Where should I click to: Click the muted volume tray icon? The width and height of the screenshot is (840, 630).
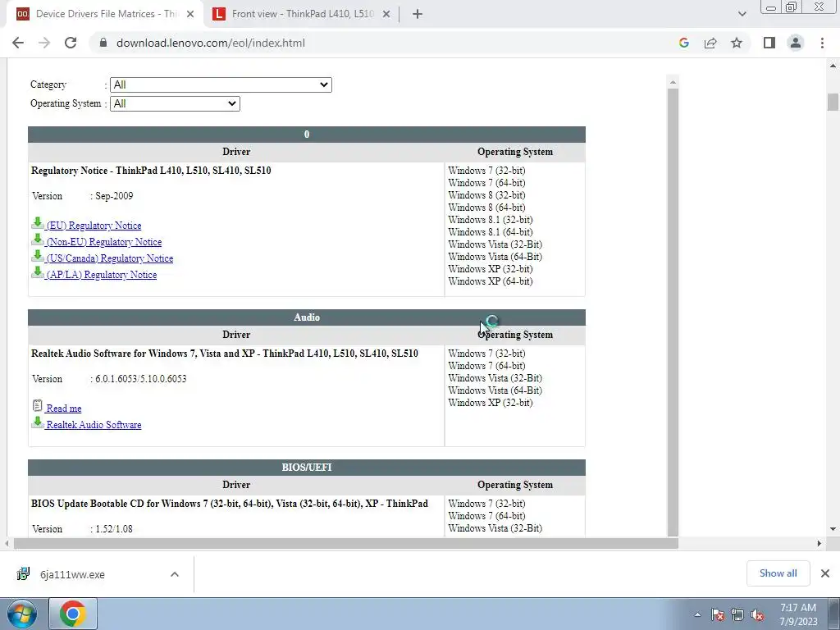coord(757,615)
